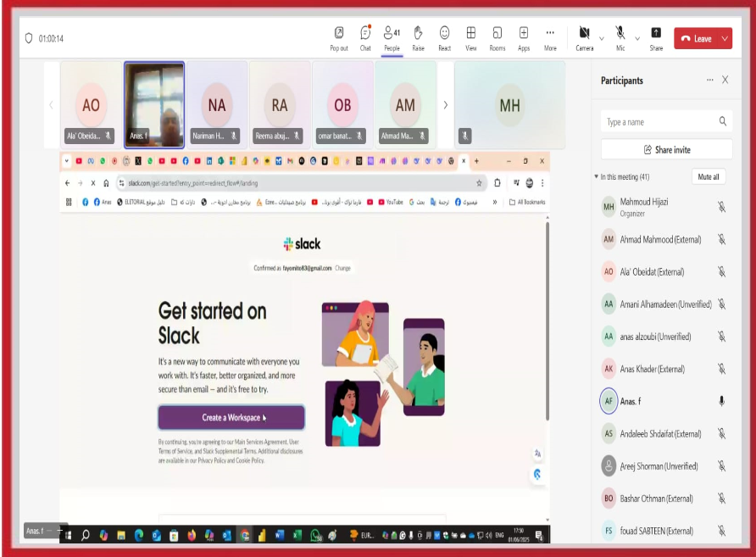
Task: Toggle Amani Alhamadeen's microphone icon
Action: (x=722, y=304)
